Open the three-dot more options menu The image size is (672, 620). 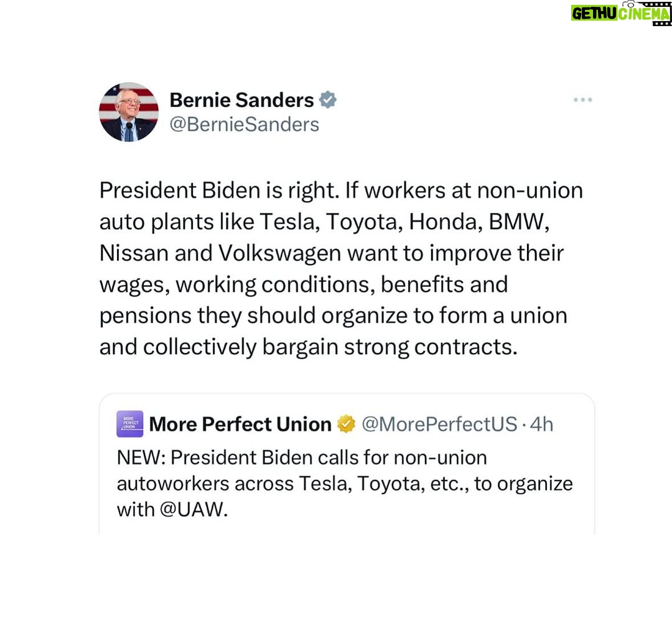pos(583,100)
